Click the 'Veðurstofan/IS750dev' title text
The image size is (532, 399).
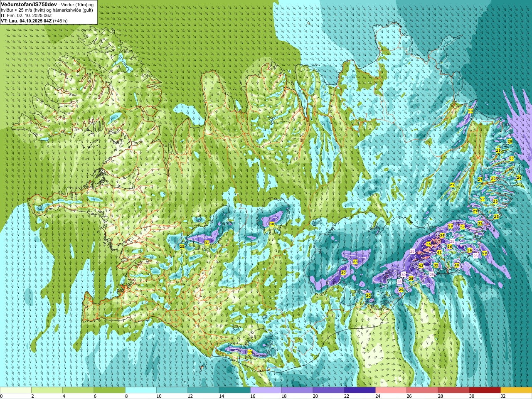[x=29, y=4]
